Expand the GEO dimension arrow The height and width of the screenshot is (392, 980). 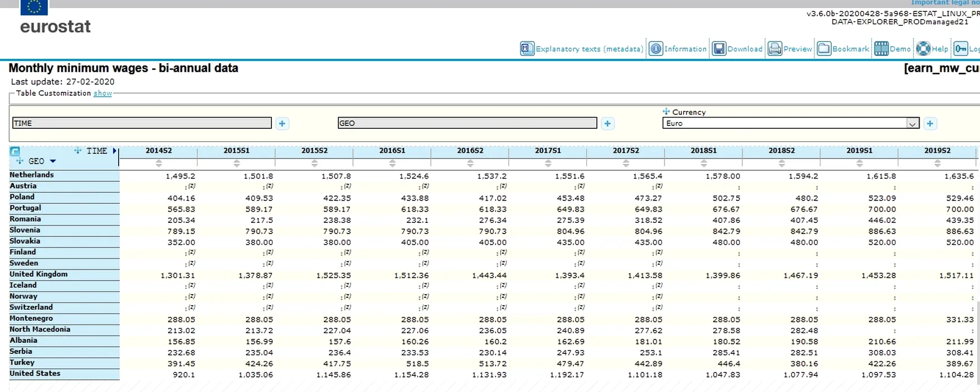pyautogui.click(x=53, y=161)
